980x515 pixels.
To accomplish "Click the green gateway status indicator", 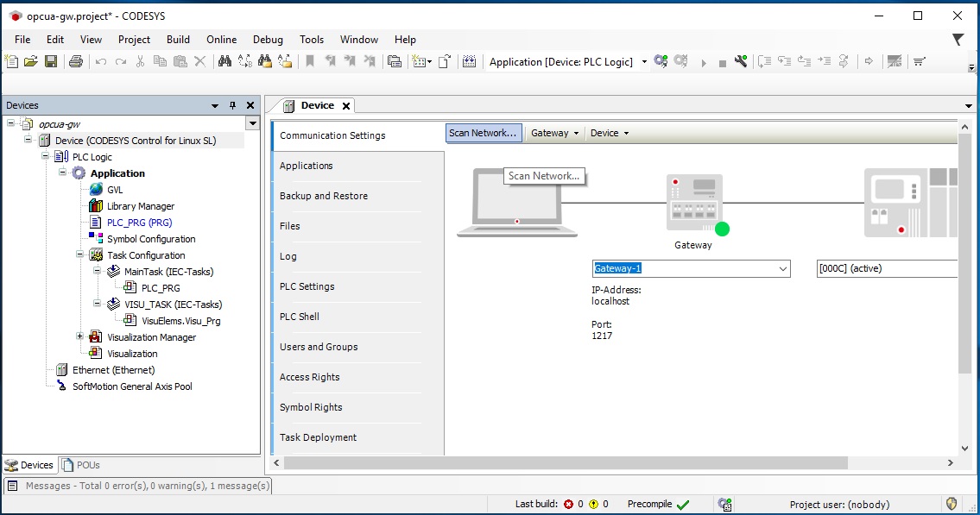I will pyautogui.click(x=722, y=229).
